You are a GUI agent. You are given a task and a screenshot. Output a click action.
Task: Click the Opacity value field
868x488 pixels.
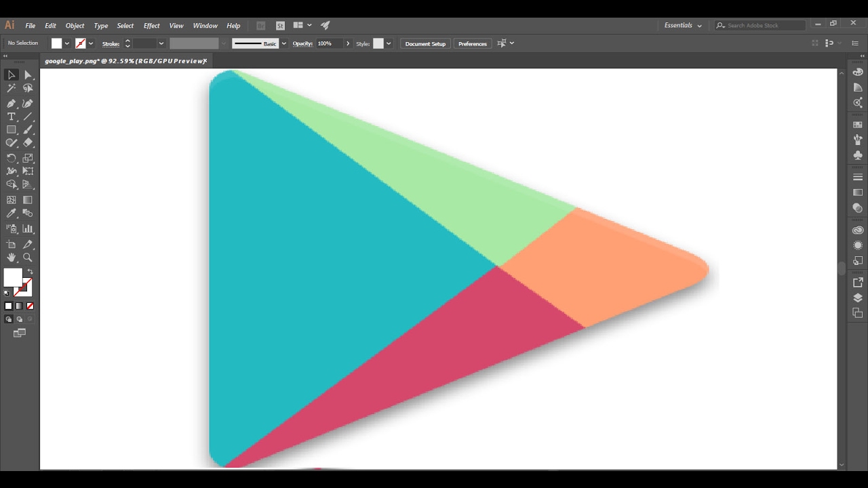[x=329, y=43]
